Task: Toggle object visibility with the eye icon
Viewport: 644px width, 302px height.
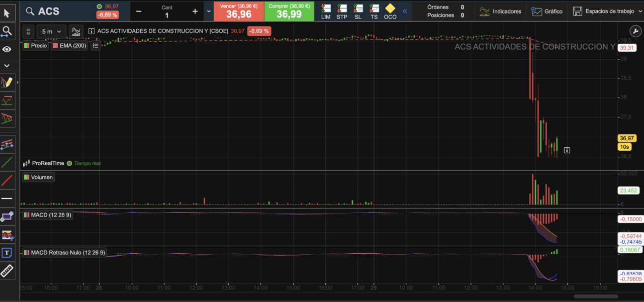Action: [7, 49]
